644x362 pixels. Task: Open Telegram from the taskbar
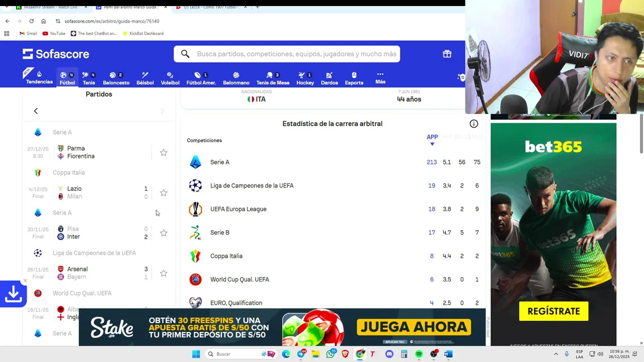pos(301,354)
